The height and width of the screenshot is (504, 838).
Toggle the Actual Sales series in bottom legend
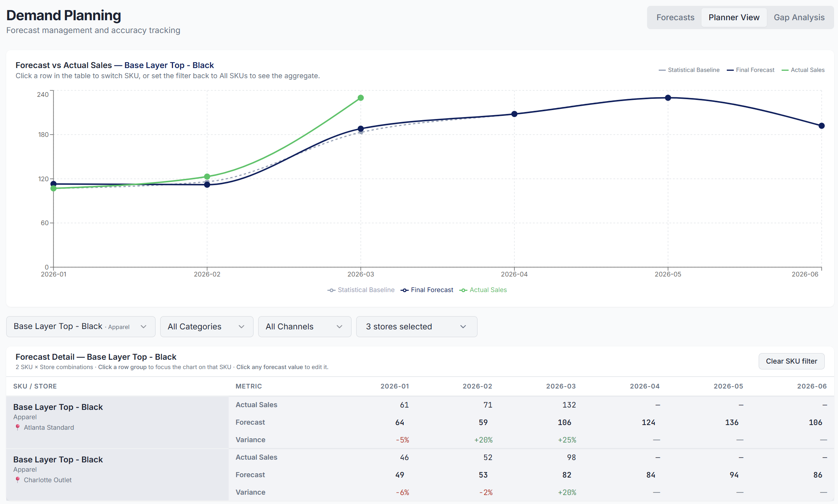[488, 290]
